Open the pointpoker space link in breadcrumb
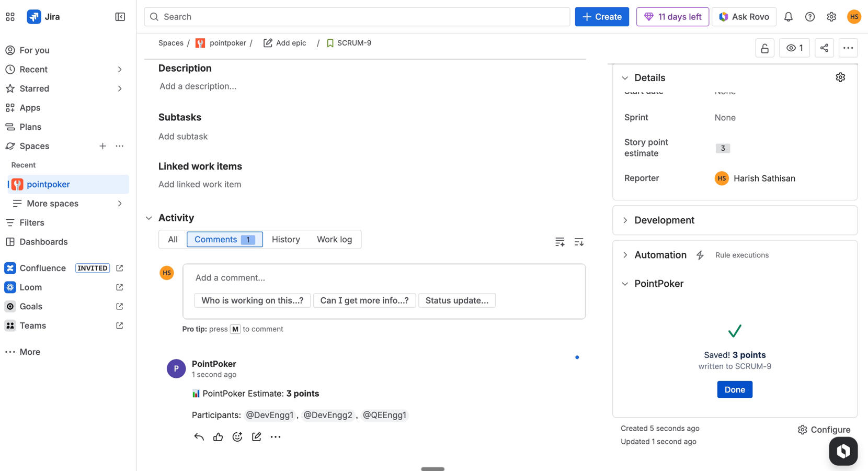Viewport: 868px width, 471px height. point(227,42)
